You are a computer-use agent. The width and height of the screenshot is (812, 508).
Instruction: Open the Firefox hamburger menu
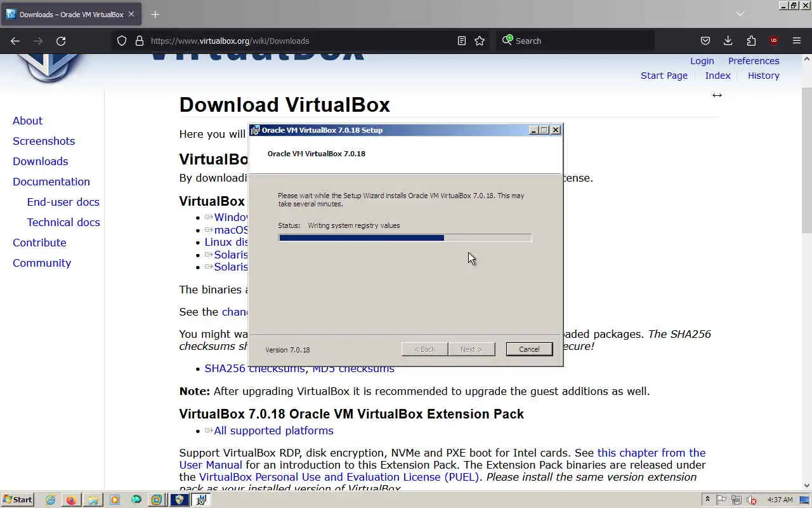coord(797,41)
